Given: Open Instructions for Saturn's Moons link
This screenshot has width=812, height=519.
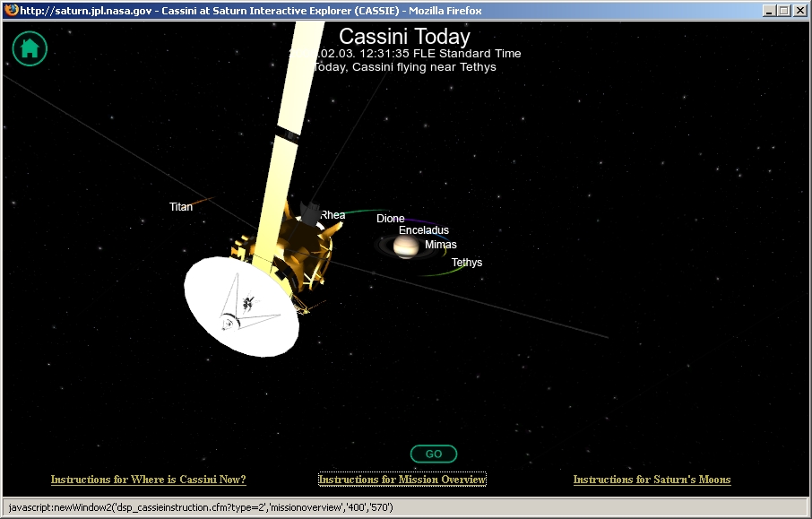Looking at the screenshot, I should (x=652, y=480).
